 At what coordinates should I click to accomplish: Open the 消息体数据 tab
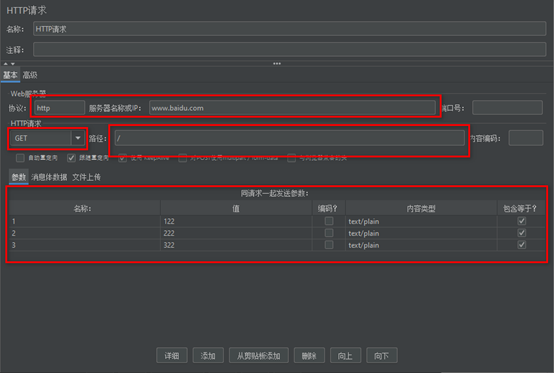49,177
